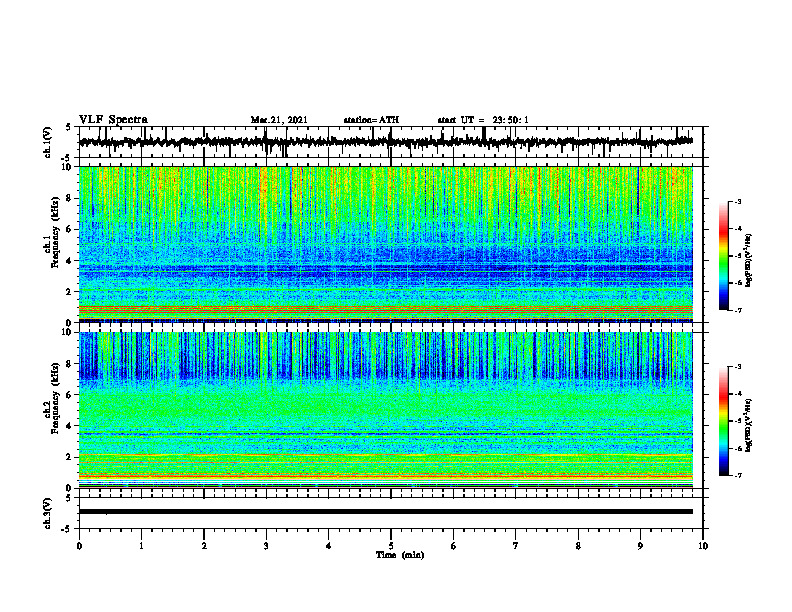Click the "-7" value on ch.2 colorbar
Screen dimensions: 792x612
pyautogui.click(x=738, y=475)
